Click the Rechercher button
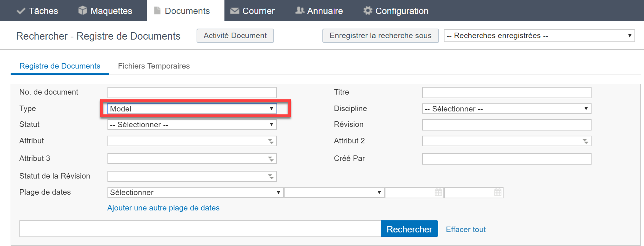644x246 pixels. 409,229
